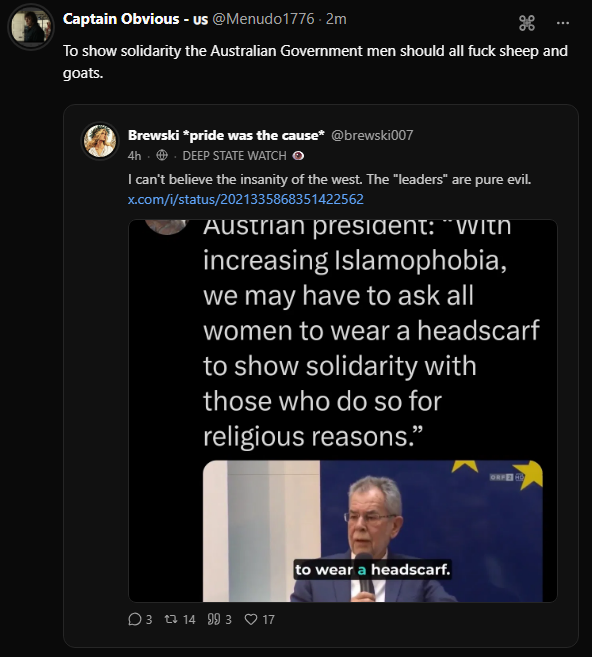Open the x.com/i/status link
Screen dimensions: 592x657
(x=246, y=199)
